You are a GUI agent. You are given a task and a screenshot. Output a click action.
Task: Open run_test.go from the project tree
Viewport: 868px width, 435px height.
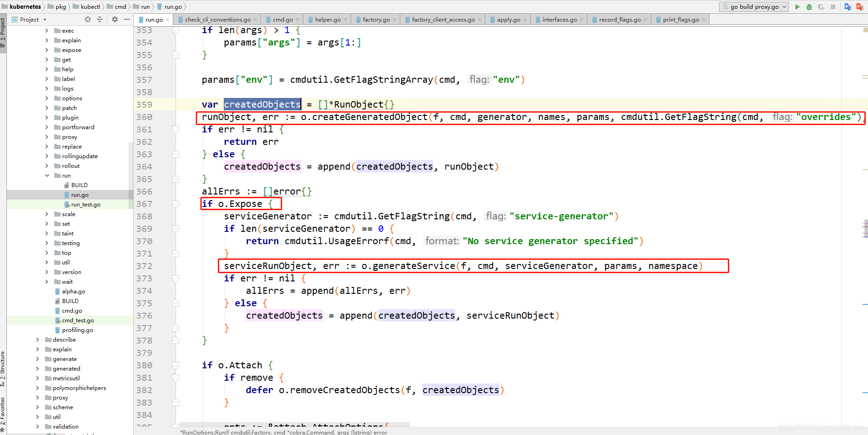tap(85, 205)
